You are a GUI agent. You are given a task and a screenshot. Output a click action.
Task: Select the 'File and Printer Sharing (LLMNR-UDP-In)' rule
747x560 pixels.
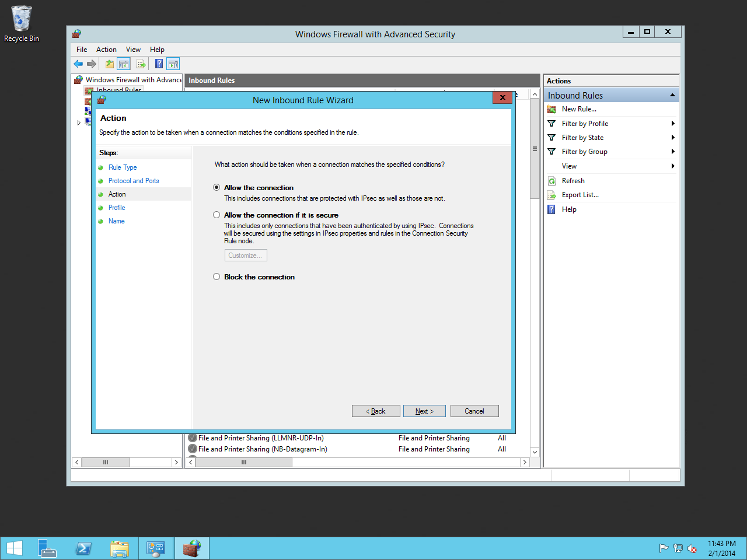(x=261, y=438)
